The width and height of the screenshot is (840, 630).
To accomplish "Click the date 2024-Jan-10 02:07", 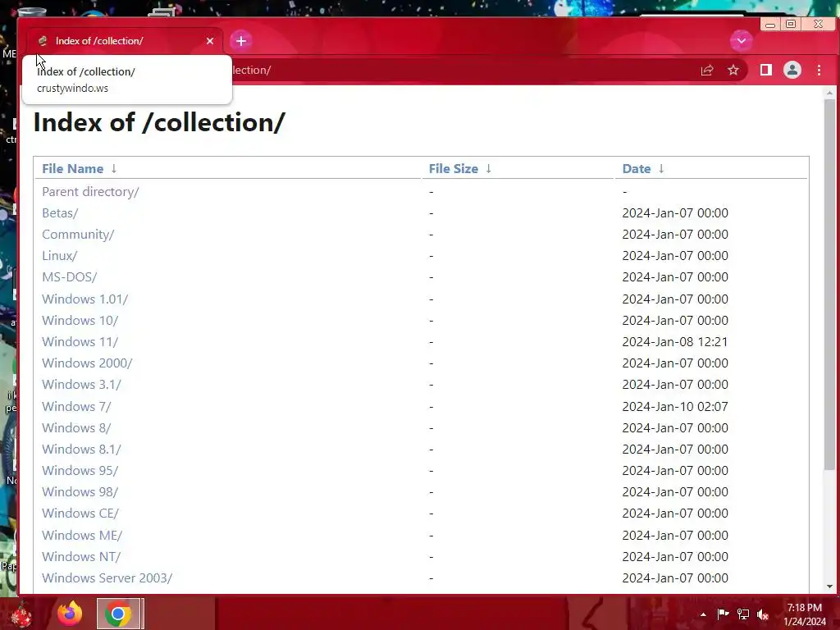I will pos(675,407).
